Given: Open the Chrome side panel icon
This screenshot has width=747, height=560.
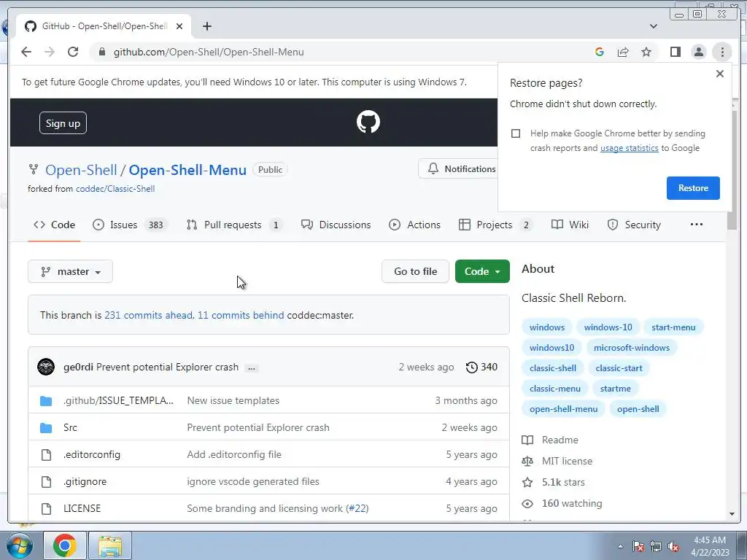Looking at the screenshot, I should pyautogui.click(x=676, y=52).
